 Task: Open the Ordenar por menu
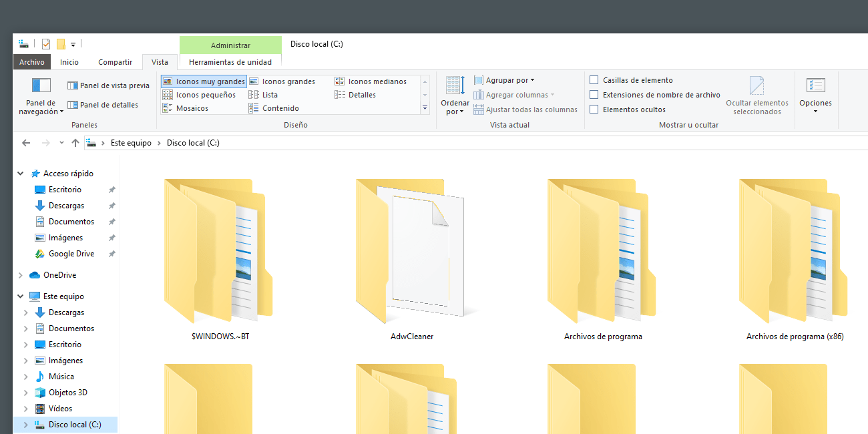pyautogui.click(x=455, y=96)
